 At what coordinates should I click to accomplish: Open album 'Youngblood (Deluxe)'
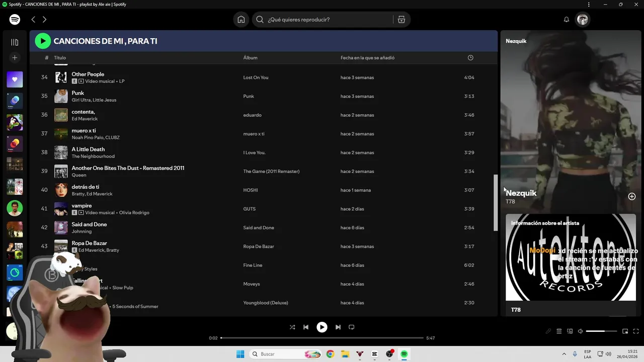(266, 303)
